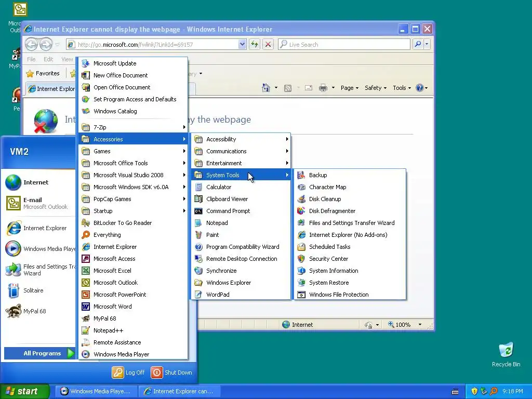Switch to Internet Explorer taskbar button
This screenshot has width=532, height=399.
tap(179, 391)
